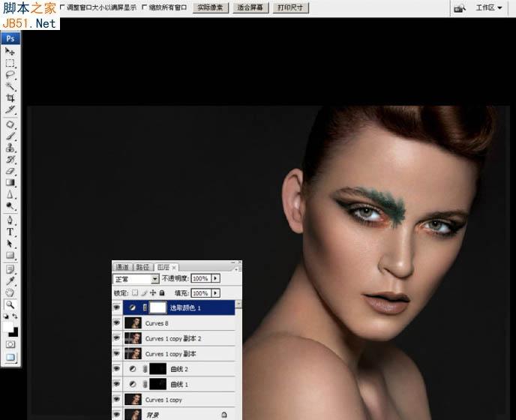Viewport: 516px width, 420px height.
Task: Reset default foreground/background colors
Action: point(5,316)
